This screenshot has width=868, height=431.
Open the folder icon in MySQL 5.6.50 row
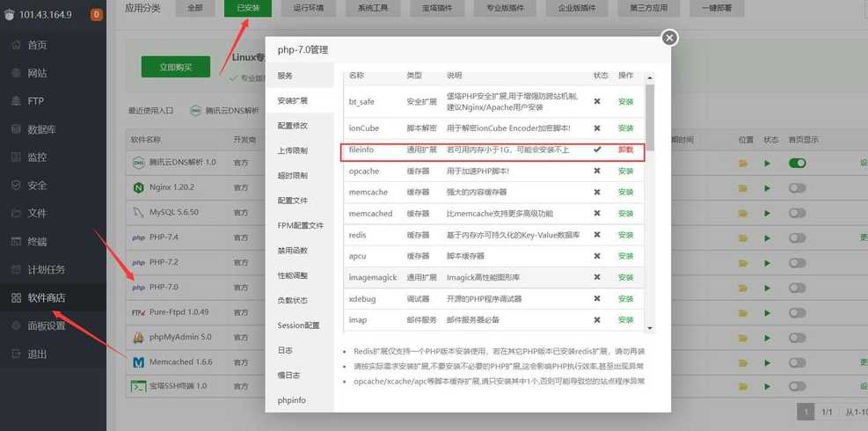[x=743, y=213]
